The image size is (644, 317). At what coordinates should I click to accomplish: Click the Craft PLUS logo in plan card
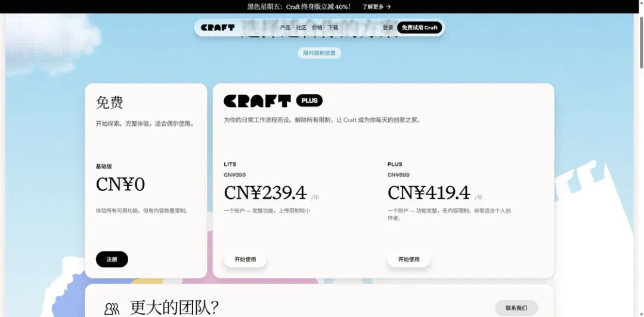[257, 101]
